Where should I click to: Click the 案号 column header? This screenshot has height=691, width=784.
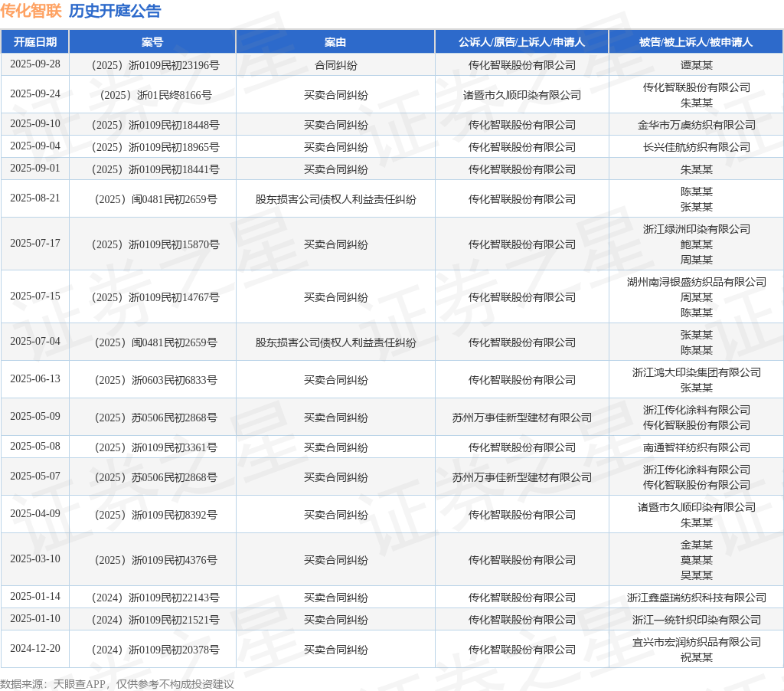[x=152, y=42]
